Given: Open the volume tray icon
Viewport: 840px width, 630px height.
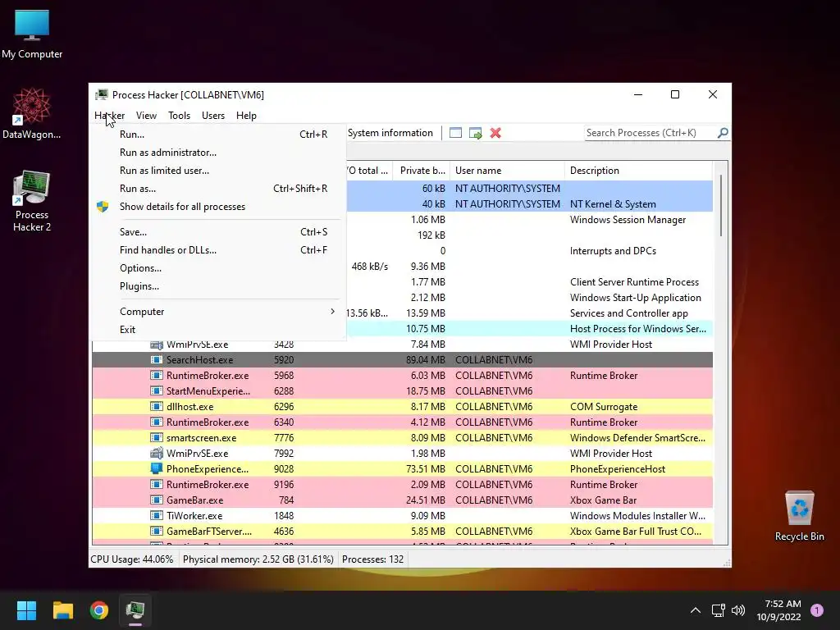Looking at the screenshot, I should click(738, 610).
